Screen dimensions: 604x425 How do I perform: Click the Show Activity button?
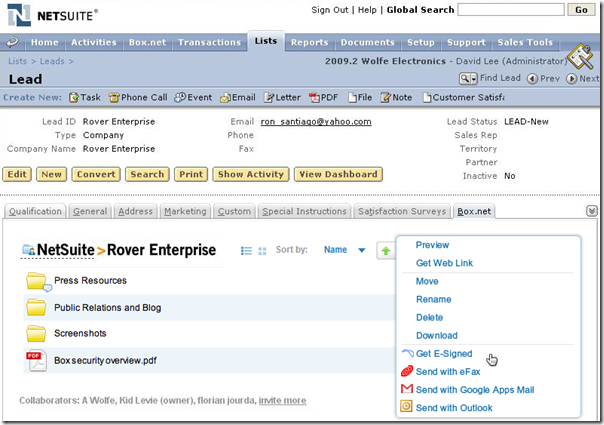coord(251,175)
